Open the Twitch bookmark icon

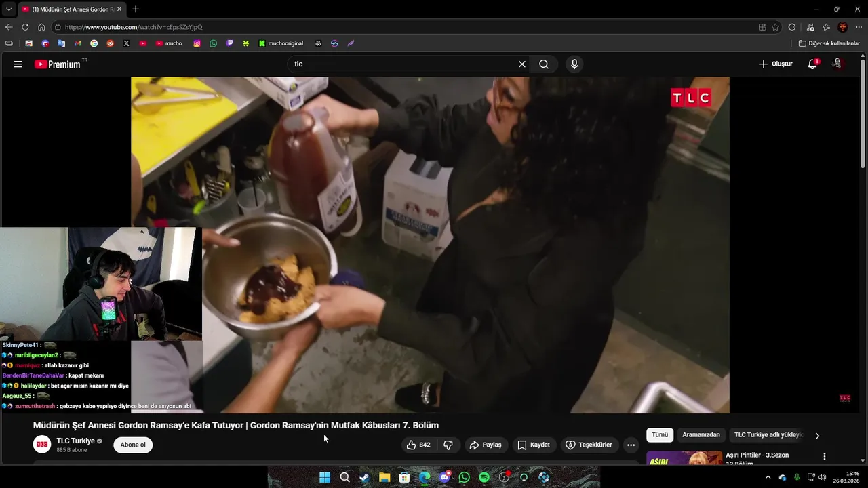click(x=229, y=43)
